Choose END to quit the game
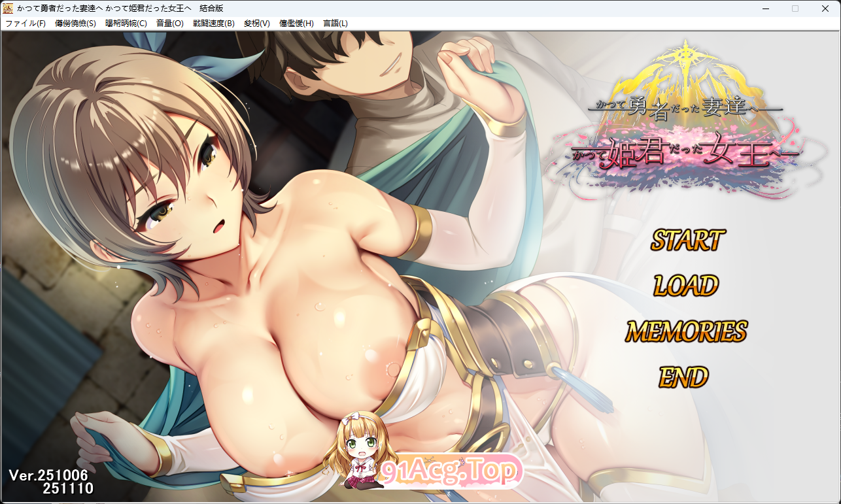 683,377
